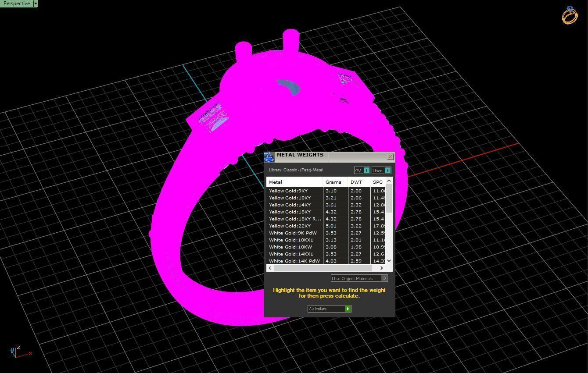588x373 pixels.
Task: Select the White Gold:14K PdW row
Action: tap(326, 261)
